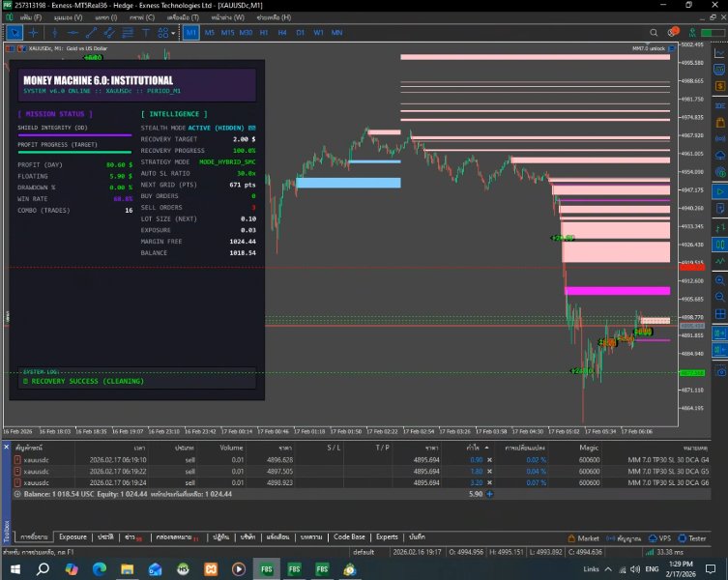Switch to the Exposure tab
The width and height of the screenshot is (728, 580).
click(73, 536)
